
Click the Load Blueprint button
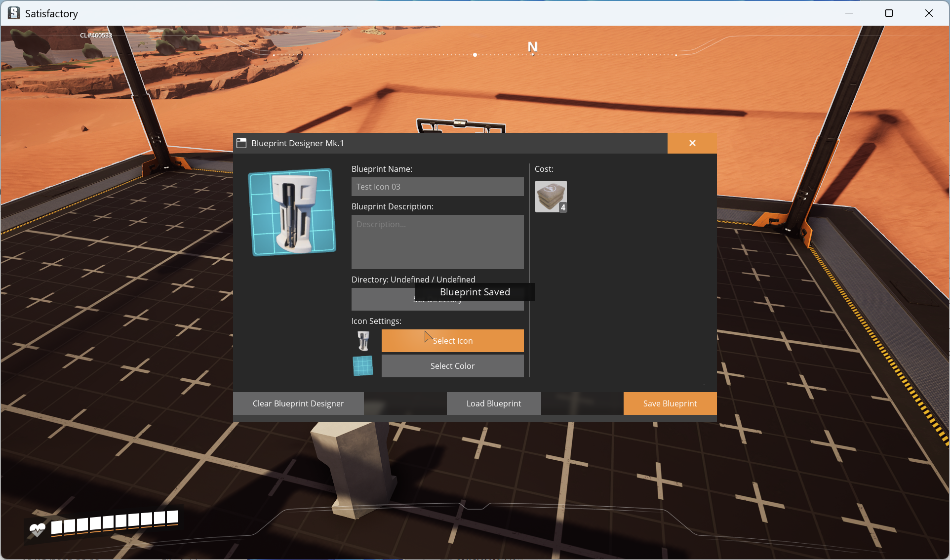click(494, 403)
